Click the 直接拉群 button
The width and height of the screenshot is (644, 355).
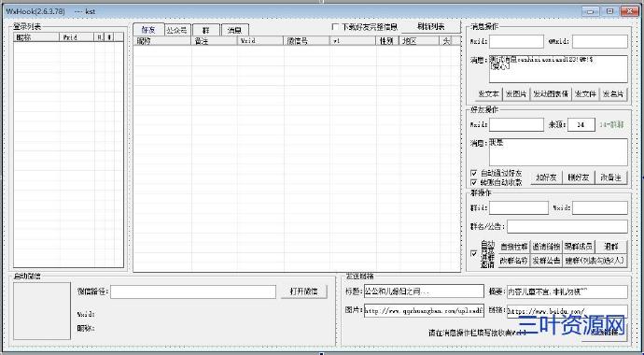tap(514, 247)
